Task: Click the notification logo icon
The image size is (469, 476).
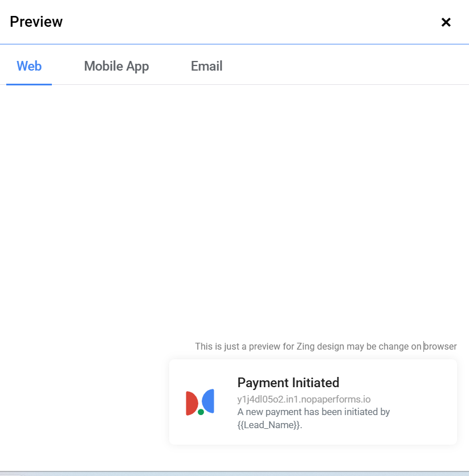Action: pyautogui.click(x=200, y=402)
